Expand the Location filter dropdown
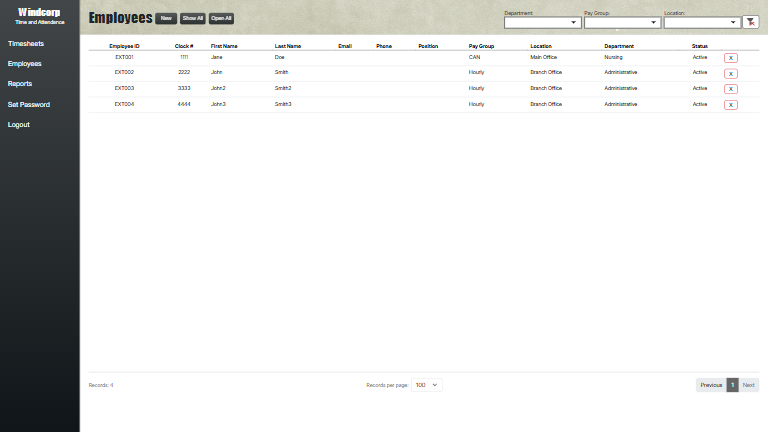The height and width of the screenshot is (432, 768). [x=702, y=22]
